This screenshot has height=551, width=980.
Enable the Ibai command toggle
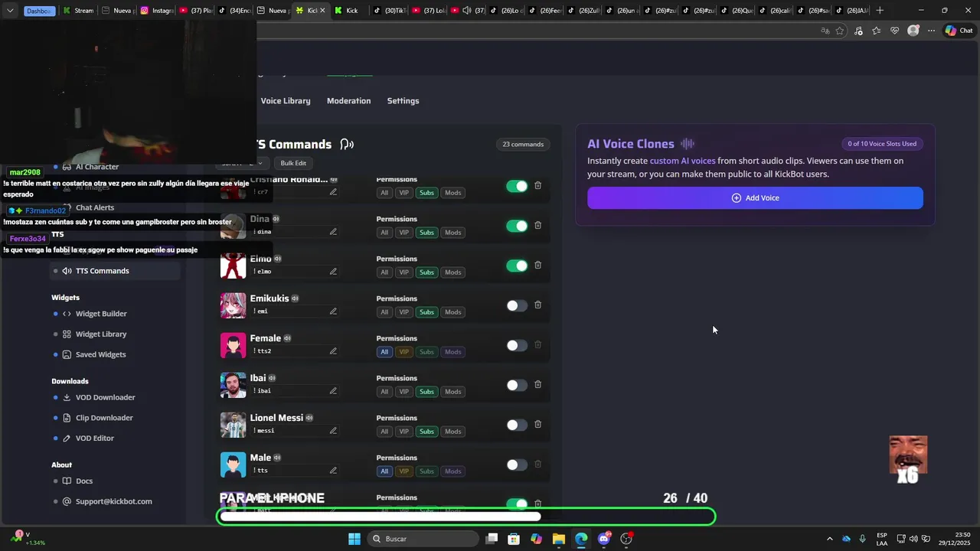[517, 385]
